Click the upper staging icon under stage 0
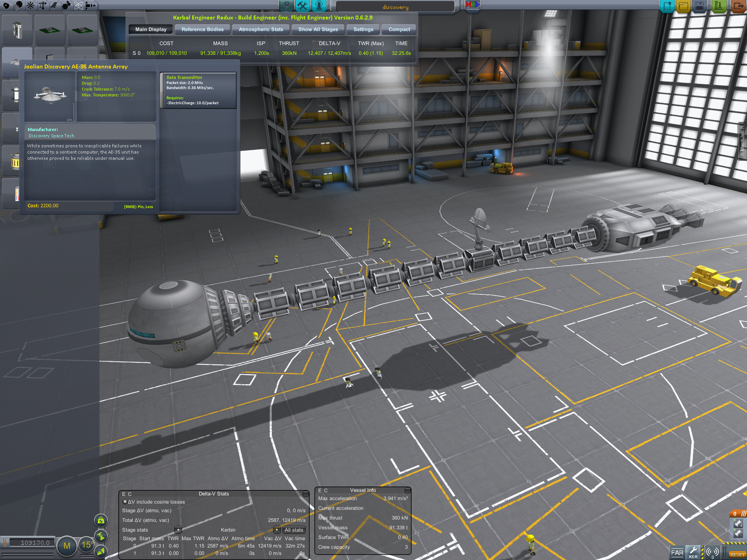 (738, 524)
